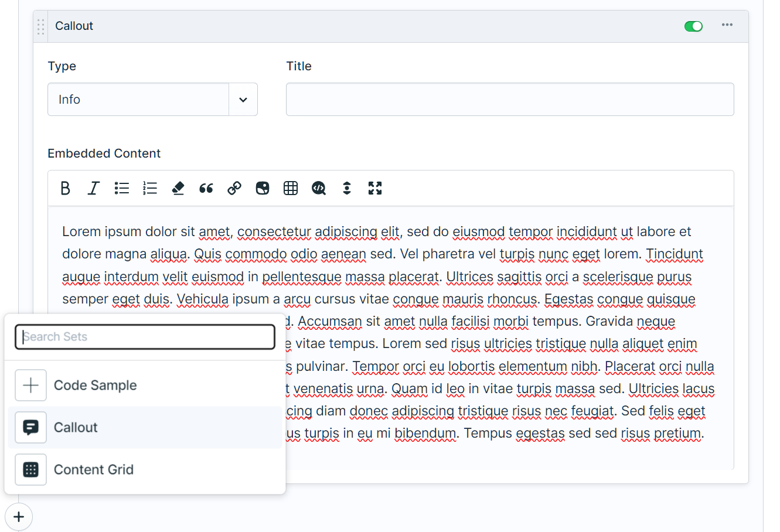Image resolution: width=780 pixels, height=532 pixels.
Task: Choose Code Sample from the sets list
Action: (95, 386)
